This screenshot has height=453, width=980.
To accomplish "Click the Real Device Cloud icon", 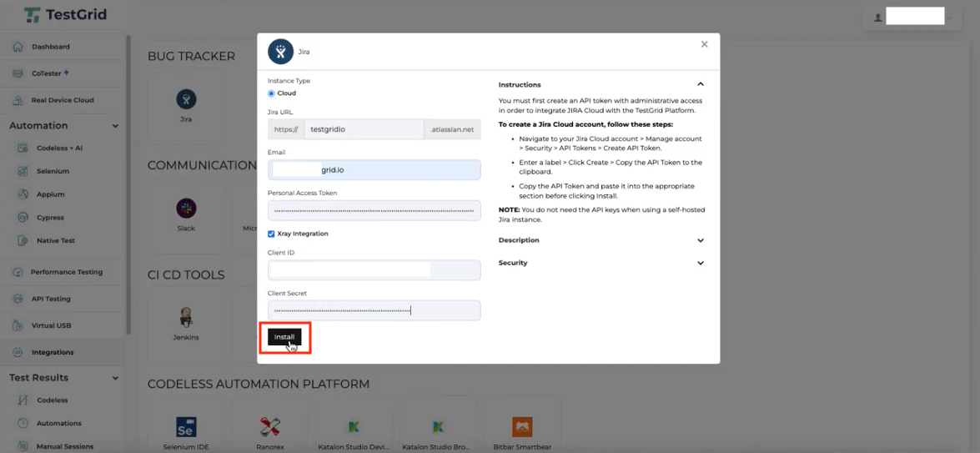I will 18,100.
